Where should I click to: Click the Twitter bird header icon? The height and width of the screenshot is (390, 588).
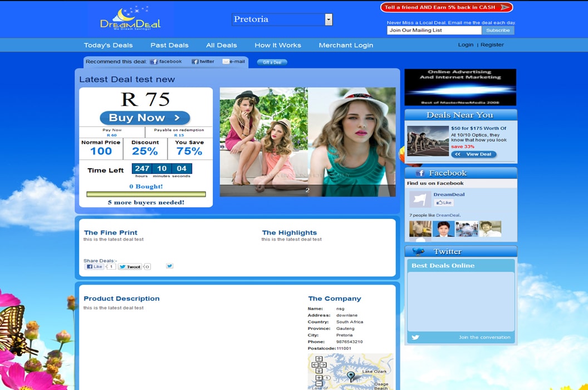coord(418,251)
